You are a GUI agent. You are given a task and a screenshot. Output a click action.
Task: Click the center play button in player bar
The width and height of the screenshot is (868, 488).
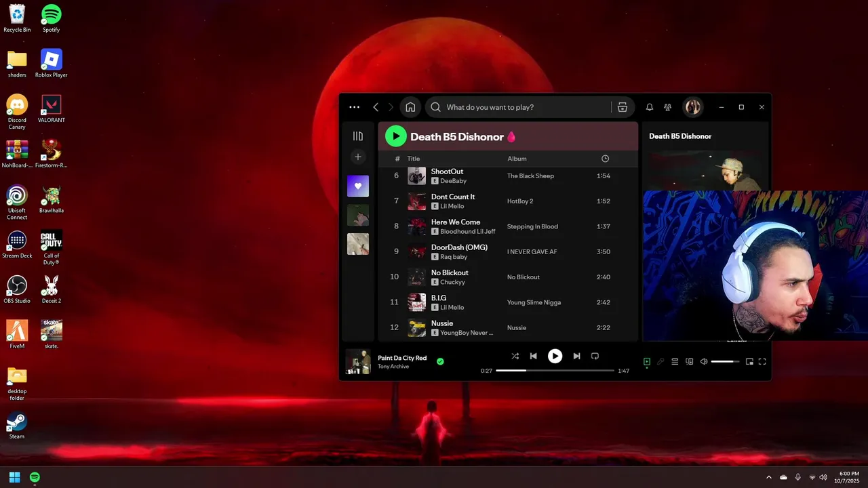555,356
